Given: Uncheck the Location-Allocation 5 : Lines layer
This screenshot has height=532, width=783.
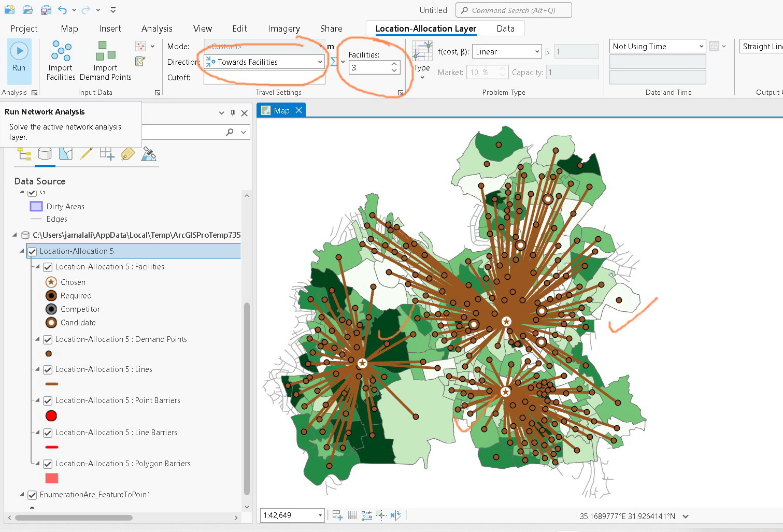Looking at the screenshot, I should (47, 369).
